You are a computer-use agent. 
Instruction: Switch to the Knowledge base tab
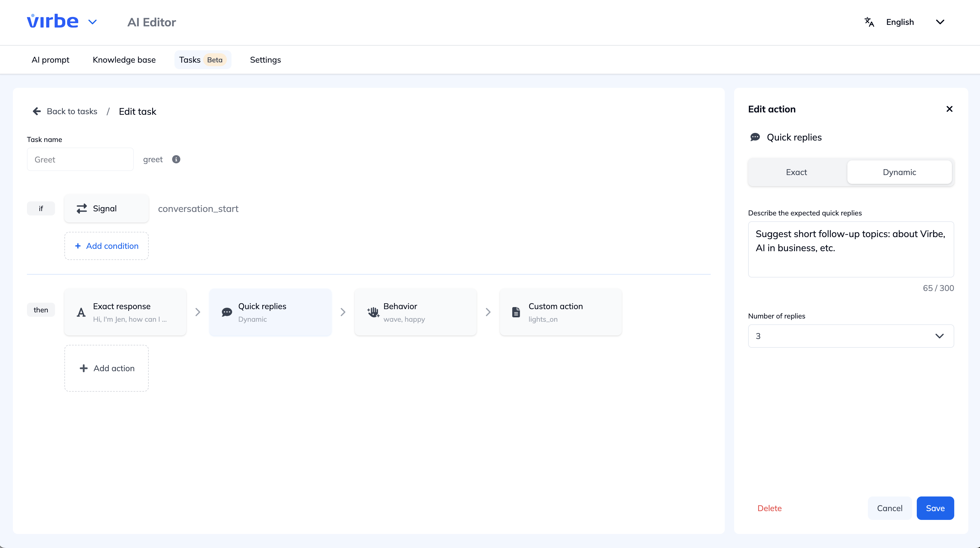[124, 59]
